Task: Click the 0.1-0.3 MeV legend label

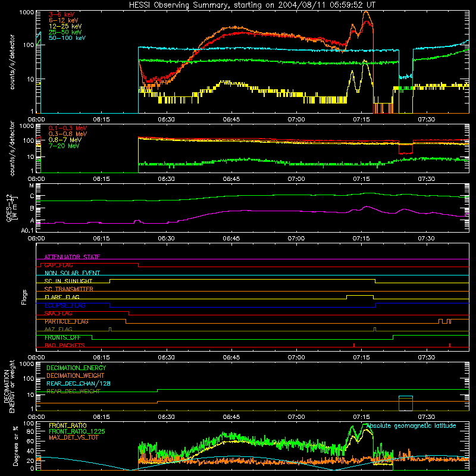Action: [68, 128]
